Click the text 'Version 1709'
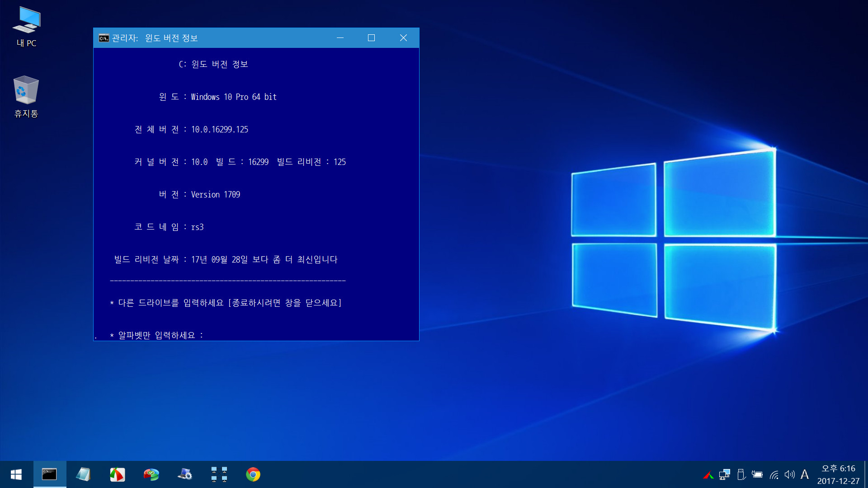The width and height of the screenshot is (868, 488). 216,194
